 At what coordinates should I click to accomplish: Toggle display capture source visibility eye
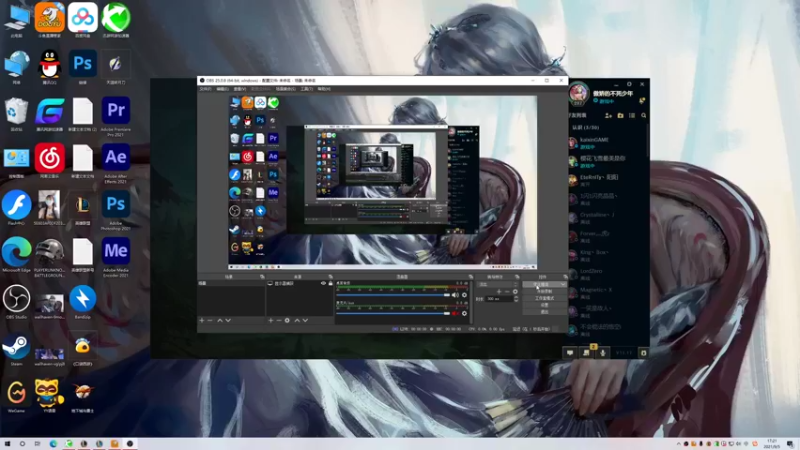tap(323, 283)
